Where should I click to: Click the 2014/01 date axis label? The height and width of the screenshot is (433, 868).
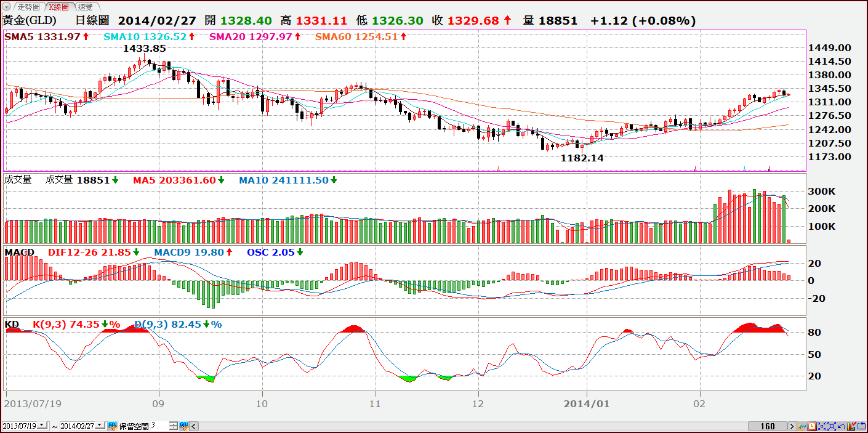[585, 404]
